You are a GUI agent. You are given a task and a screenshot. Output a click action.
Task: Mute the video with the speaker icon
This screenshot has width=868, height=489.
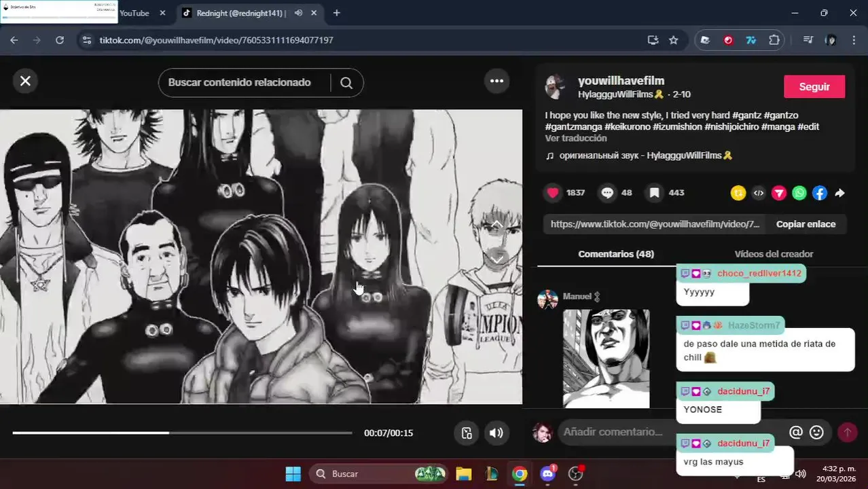(x=496, y=433)
